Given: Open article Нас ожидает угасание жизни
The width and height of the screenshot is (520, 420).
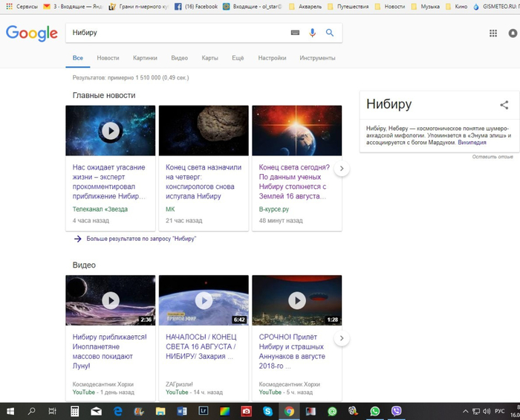Looking at the screenshot, I should click(x=109, y=182).
